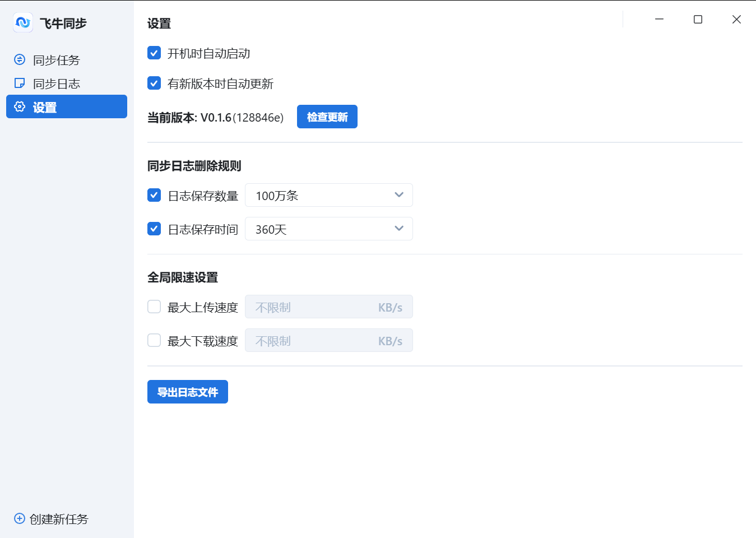This screenshot has width=756, height=538.
Task: Uncheck 开机时自动启动 checkbox
Action: [x=154, y=53]
